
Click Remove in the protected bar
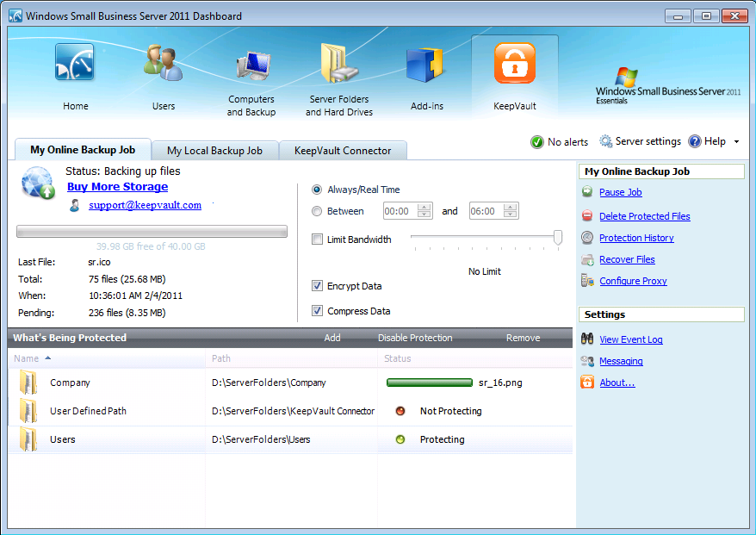click(524, 338)
